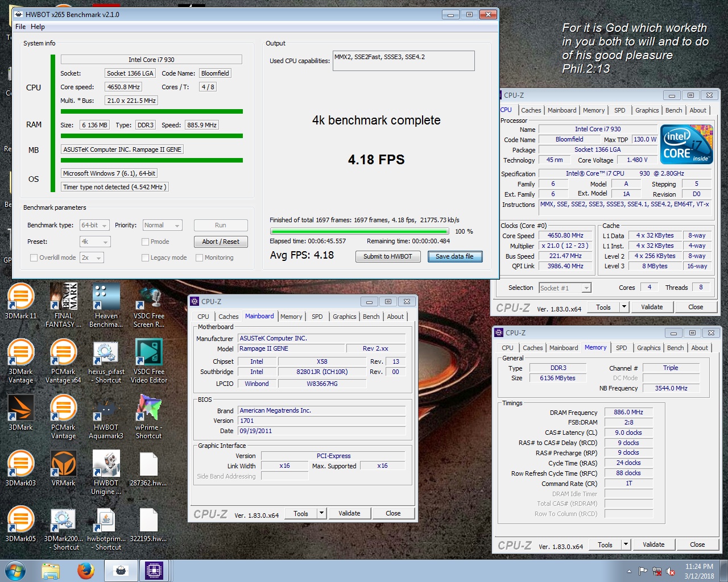Click Close in the Memory CPU-Z window
The height and width of the screenshot is (582, 728).
point(697,544)
